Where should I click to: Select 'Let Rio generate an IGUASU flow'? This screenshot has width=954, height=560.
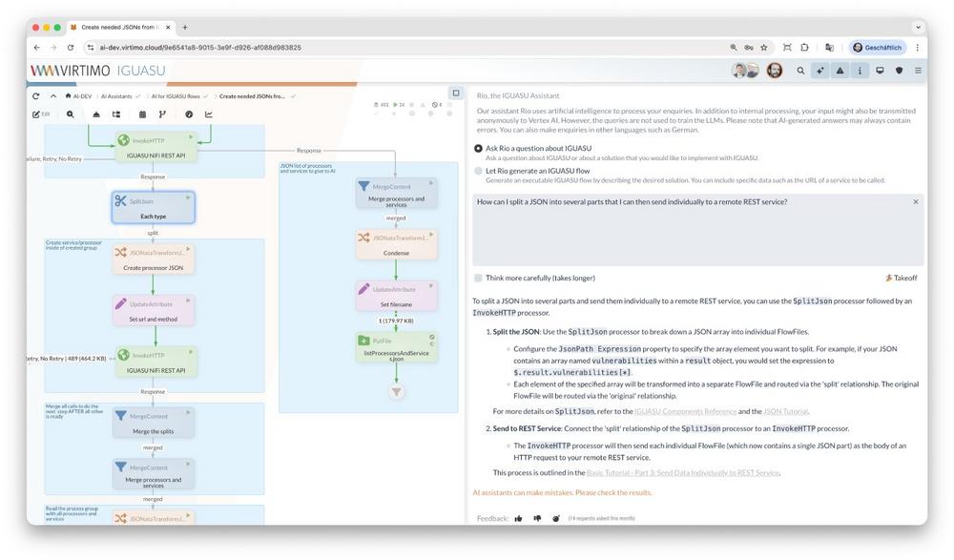click(x=479, y=171)
